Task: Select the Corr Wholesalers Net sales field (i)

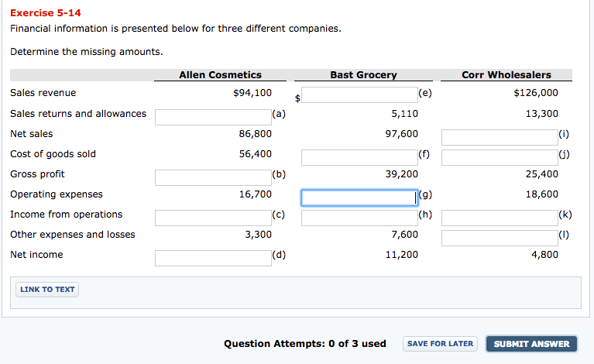Action: tap(500, 137)
